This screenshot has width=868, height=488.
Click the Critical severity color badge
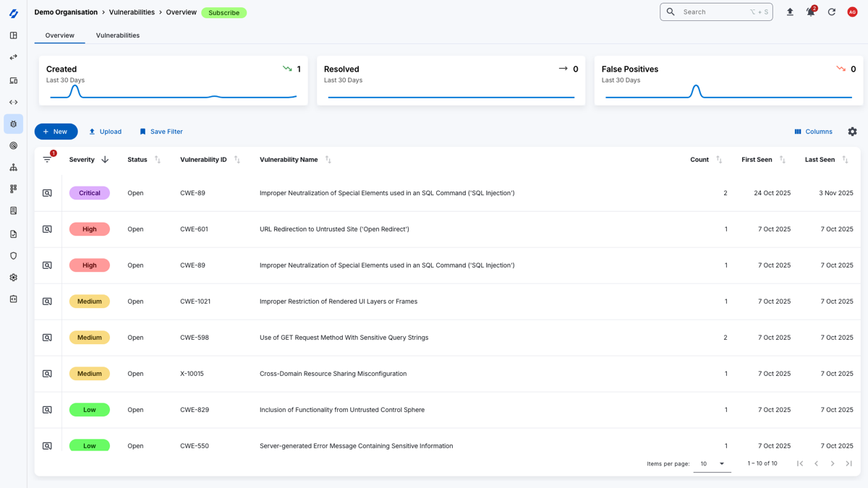[x=89, y=192]
